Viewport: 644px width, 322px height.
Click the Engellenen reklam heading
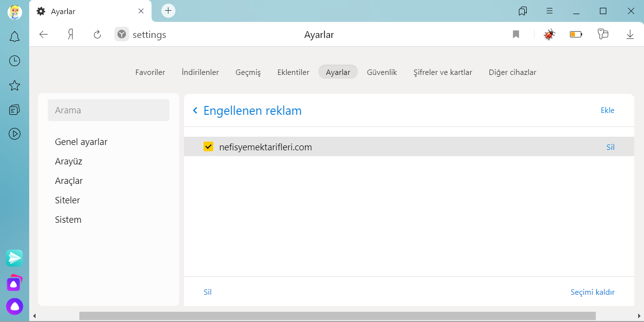pyautogui.click(x=253, y=111)
